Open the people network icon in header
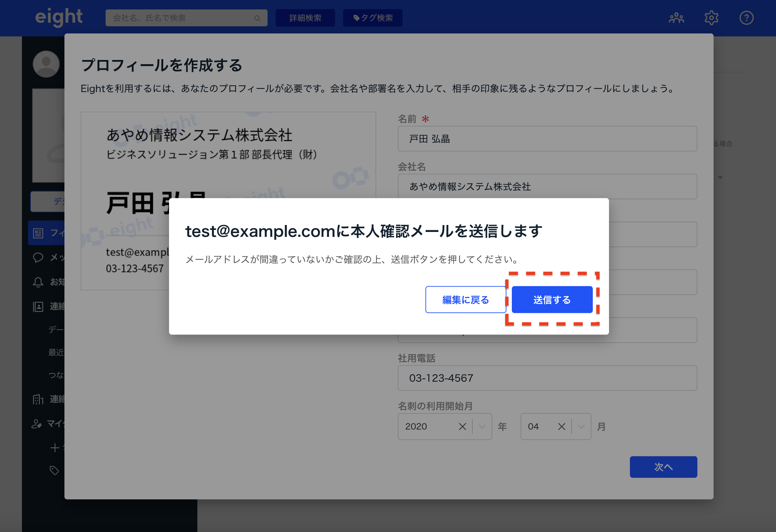The height and width of the screenshot is (532, 776). pos(676,18)
